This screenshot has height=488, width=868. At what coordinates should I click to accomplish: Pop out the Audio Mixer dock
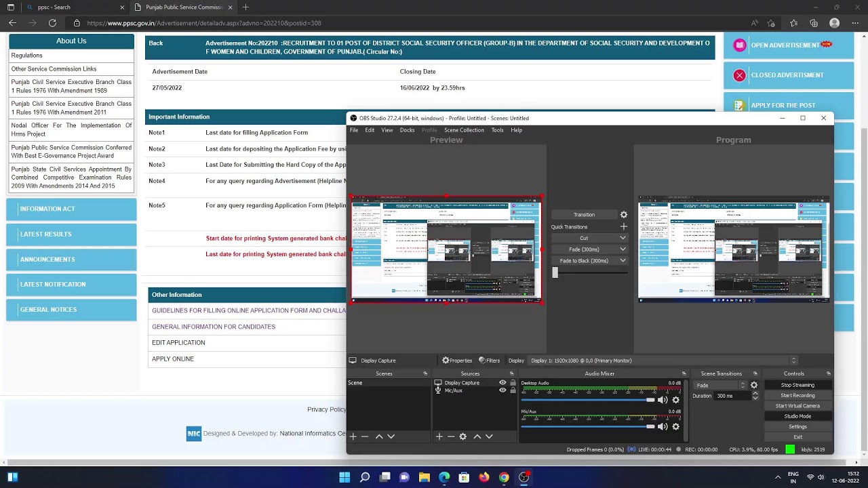(x=684, y=373)
